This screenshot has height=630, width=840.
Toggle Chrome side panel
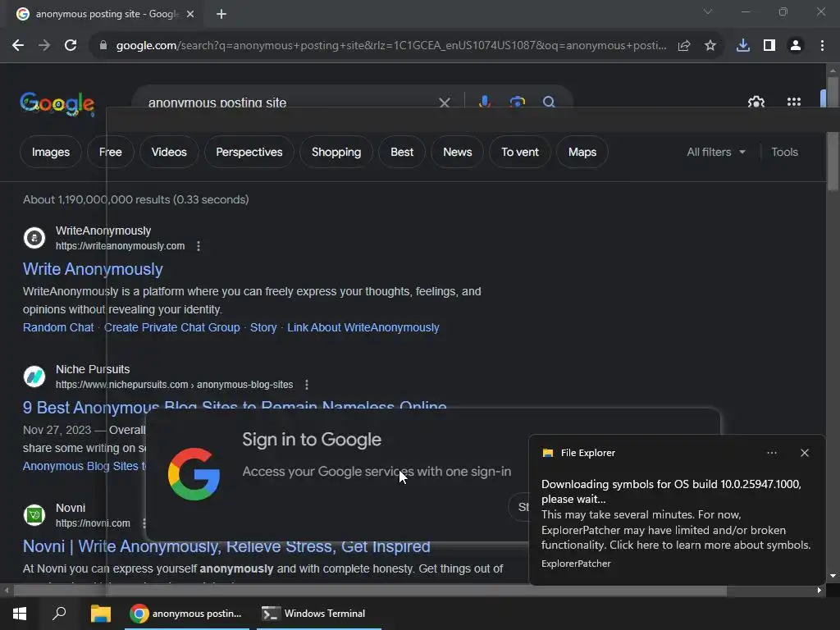(x=769, y=46)
